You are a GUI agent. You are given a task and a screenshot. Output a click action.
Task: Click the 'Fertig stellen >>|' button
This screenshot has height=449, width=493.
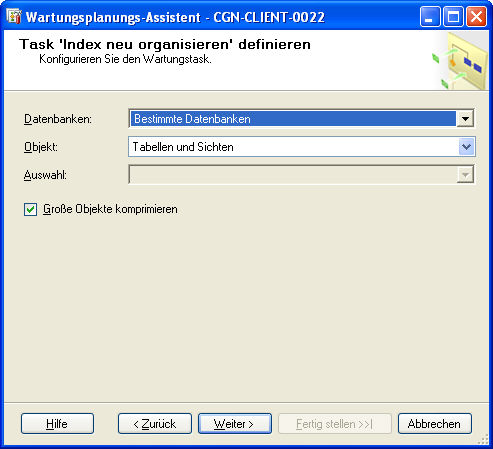click(334, 424)
